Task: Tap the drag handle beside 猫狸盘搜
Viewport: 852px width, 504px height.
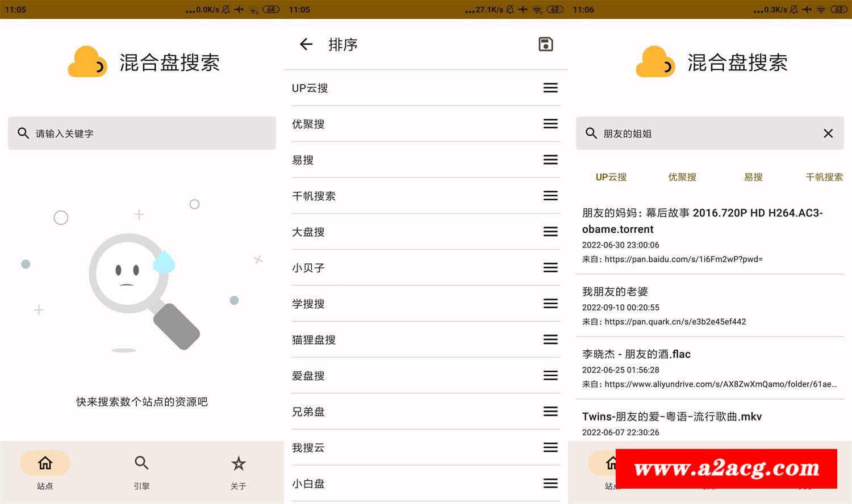Action: tap(550, 339)
